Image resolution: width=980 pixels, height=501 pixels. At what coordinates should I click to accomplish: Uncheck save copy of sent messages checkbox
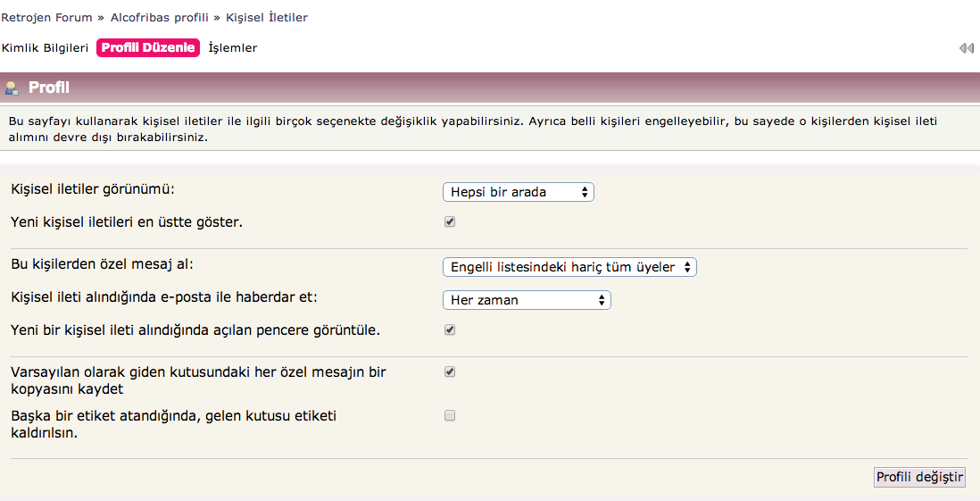[449, 372]
